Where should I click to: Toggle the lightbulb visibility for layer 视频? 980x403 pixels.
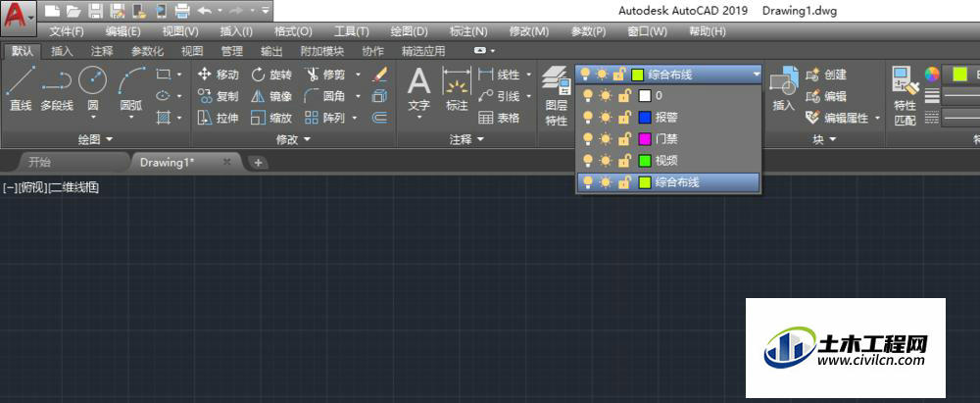[x=586, y=161]
